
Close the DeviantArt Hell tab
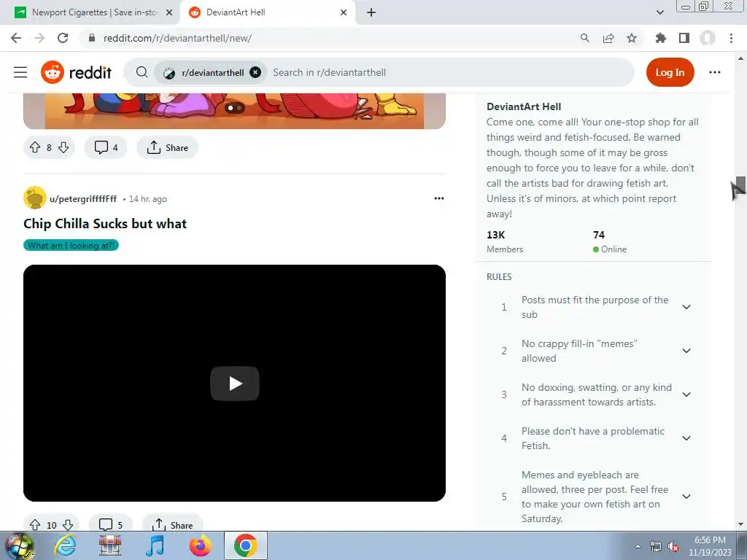(x=344, y=12)
